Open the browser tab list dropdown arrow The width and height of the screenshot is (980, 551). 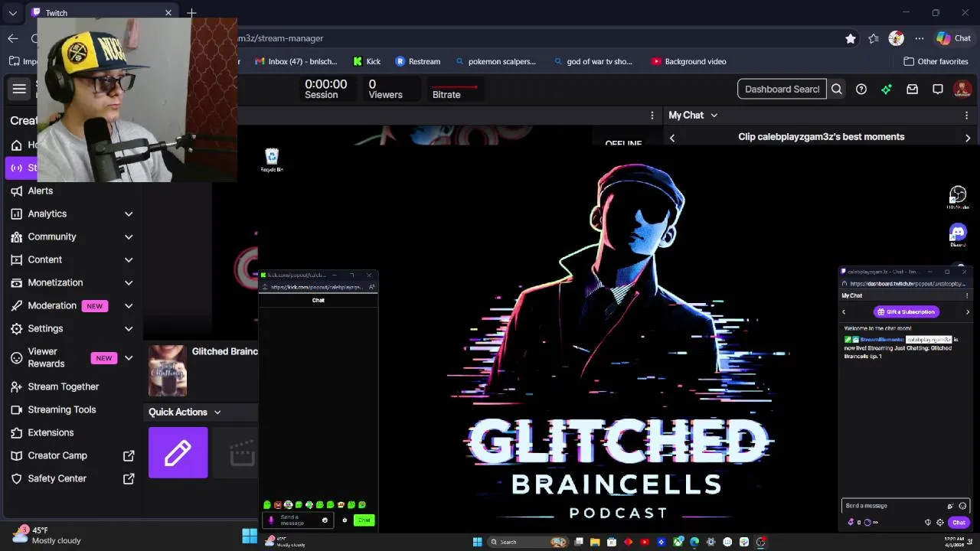coord(12,13)
